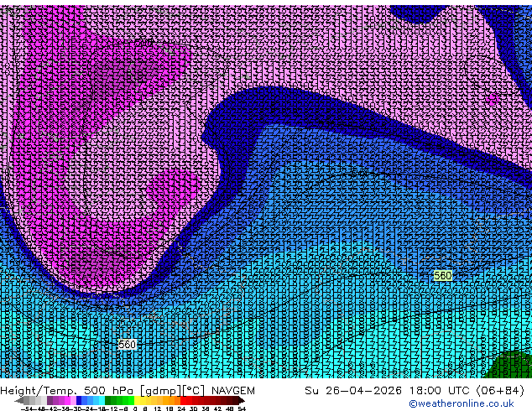Click the right arrow end of color scale
Viewport: 532px width, 411px height.
click(242, 400)
